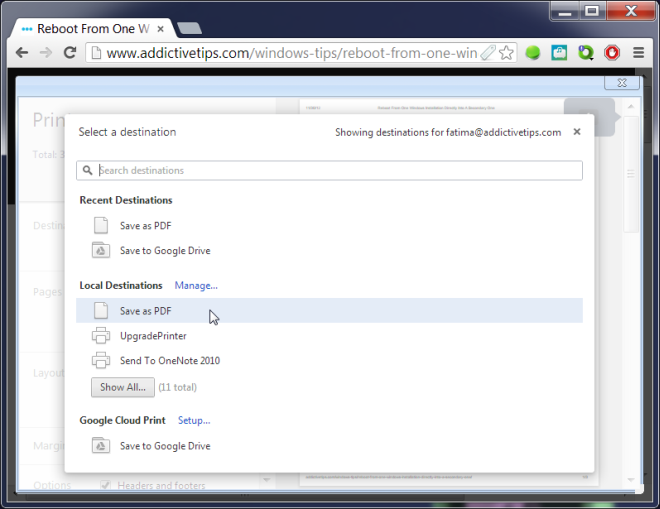Close the print preview overlay
Screen dimensions: 660x509
point(622,83)
